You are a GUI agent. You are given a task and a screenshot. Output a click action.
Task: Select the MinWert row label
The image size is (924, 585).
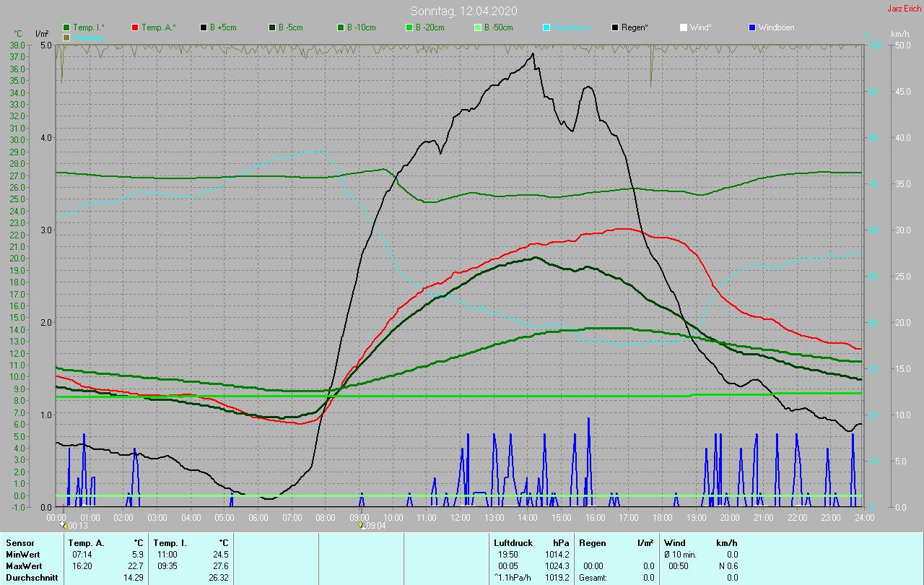(x=22, y=554)
